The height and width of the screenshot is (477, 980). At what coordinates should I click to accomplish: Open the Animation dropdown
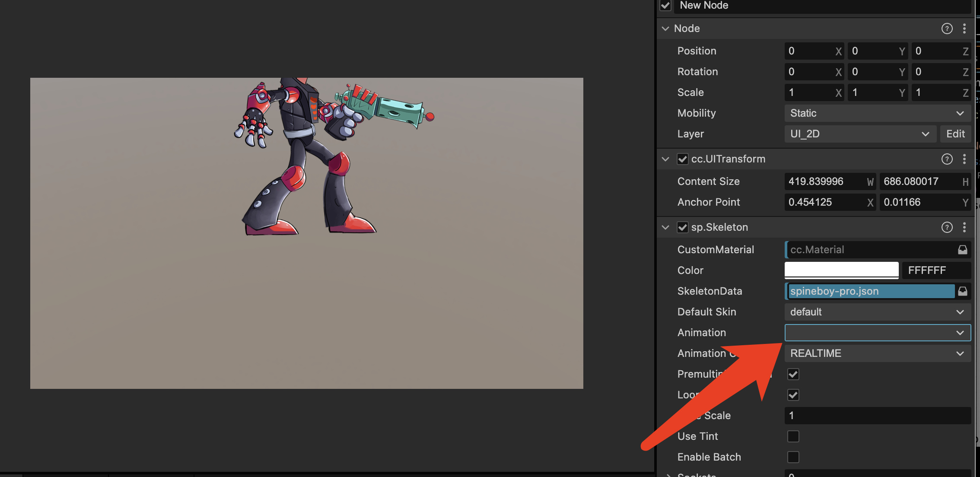coord(877,333)
